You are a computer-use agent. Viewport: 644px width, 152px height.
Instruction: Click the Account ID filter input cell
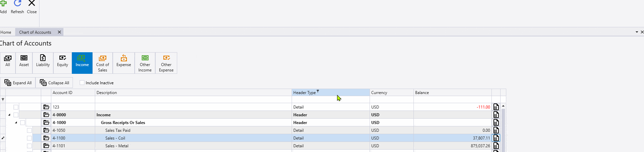[x=73, y=99]
